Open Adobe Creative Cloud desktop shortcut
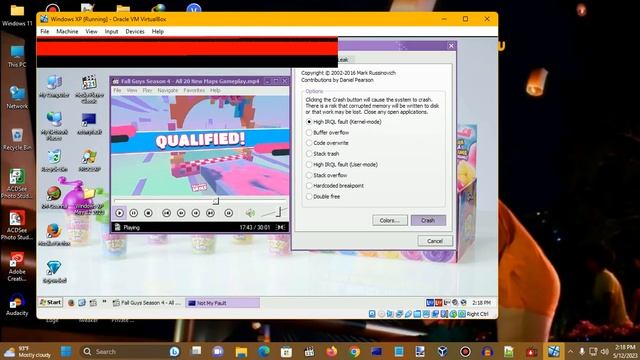This screenshot has height=360, width=640. 17,267
